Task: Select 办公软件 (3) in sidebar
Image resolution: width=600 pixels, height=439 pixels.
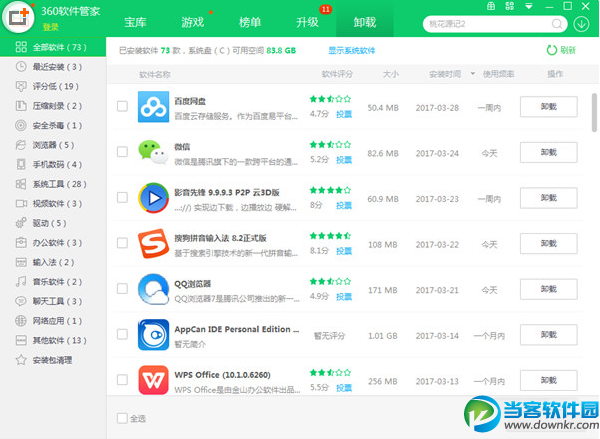Action: (53, 243)
